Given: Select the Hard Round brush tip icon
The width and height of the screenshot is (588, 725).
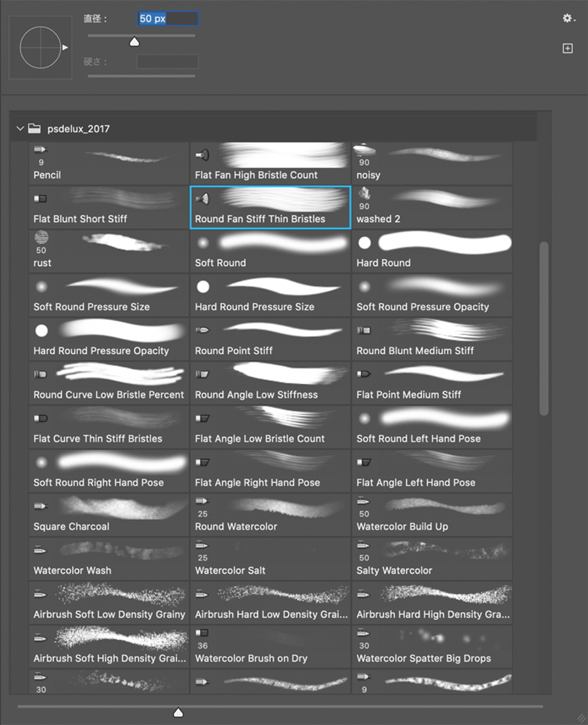Looking at the screenshot, I should pyautogui.click(x=365, y=243).
